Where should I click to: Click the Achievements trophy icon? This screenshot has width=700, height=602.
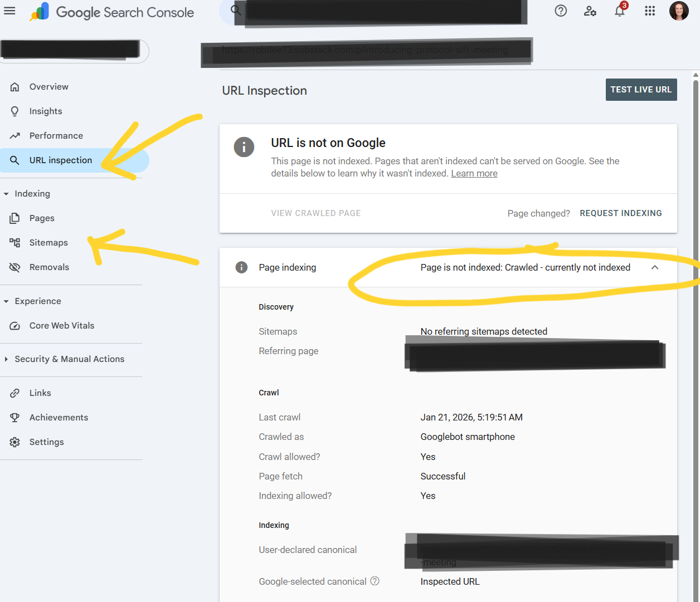pyautogui.click(x=15, y=418)
